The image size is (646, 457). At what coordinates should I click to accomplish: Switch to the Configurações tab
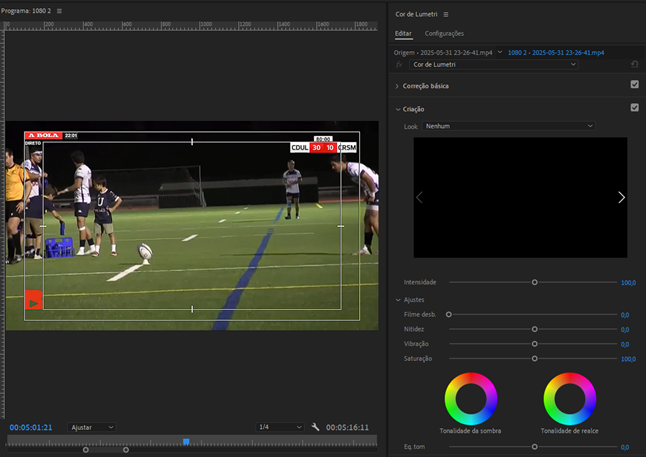444,33
